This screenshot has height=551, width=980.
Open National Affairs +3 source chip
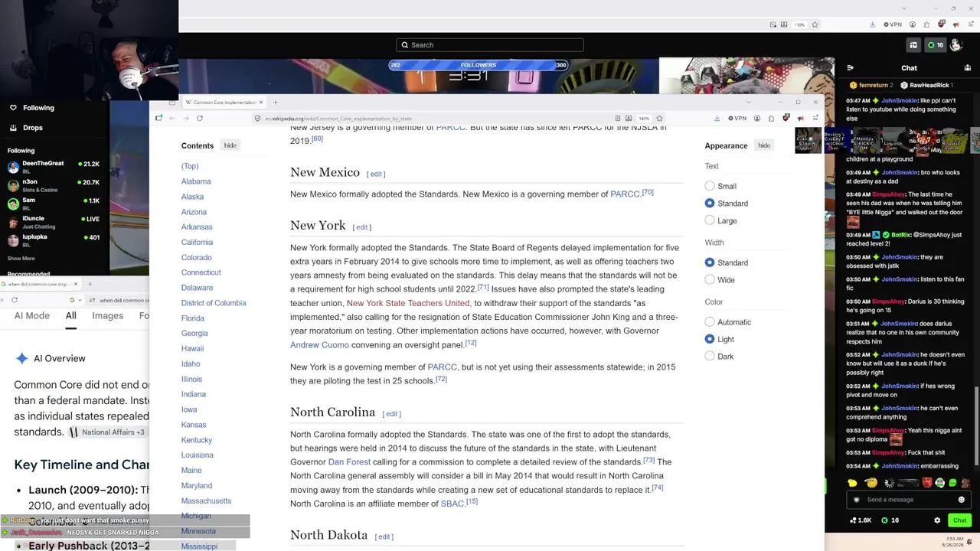(106, 432)
